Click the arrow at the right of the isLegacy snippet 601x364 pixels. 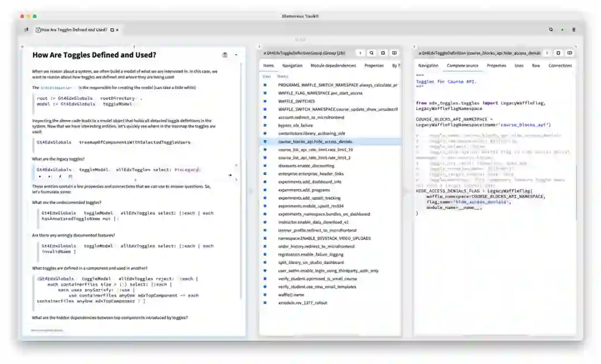coord(230,175)
